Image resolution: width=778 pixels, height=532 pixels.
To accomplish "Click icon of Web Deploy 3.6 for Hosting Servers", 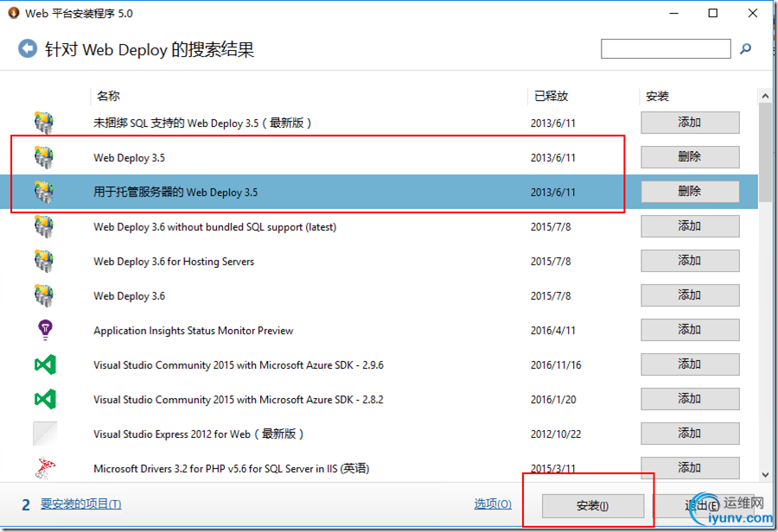I will 44,262.
